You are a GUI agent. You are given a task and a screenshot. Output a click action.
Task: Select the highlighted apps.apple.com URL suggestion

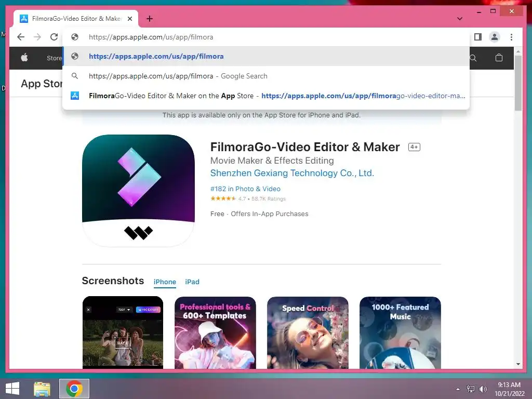(x=267, y=56)
